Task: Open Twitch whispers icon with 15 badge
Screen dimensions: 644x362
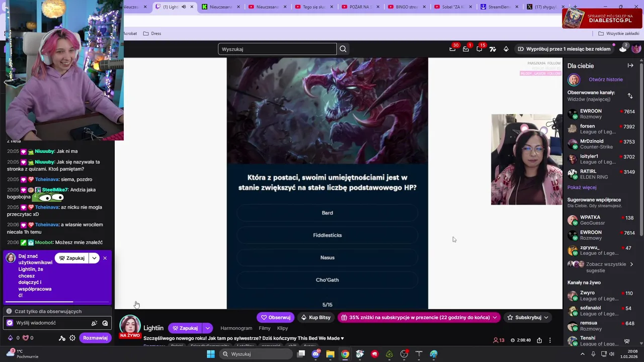Action: [x=479, y=49]
